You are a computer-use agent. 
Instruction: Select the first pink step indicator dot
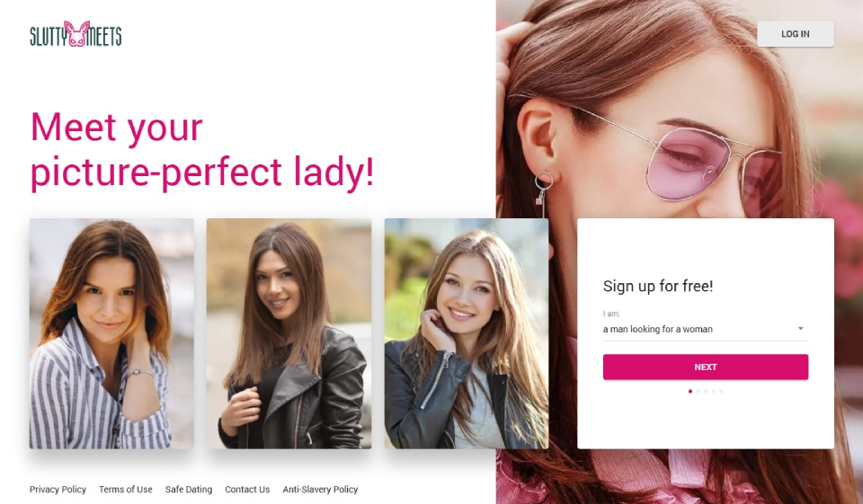(x=690, y=391)
